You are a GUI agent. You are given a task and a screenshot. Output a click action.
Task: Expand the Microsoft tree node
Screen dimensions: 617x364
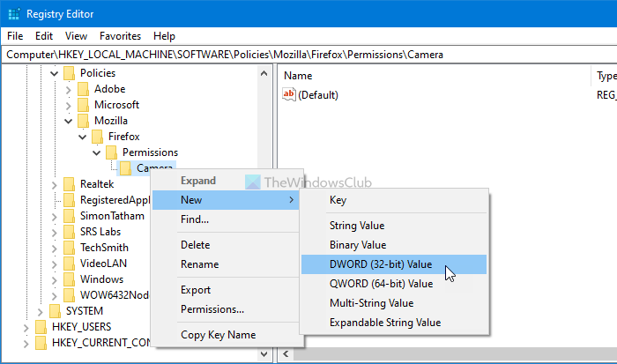(x=69, y=106)
